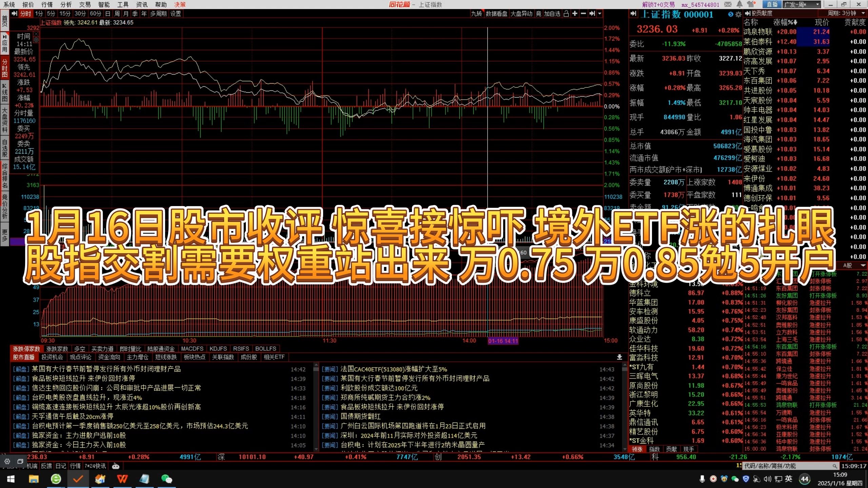Click the minus zoom-out chart icon
Image resolution: width=868 pixels, height=488 pixels.
(583, 14)
